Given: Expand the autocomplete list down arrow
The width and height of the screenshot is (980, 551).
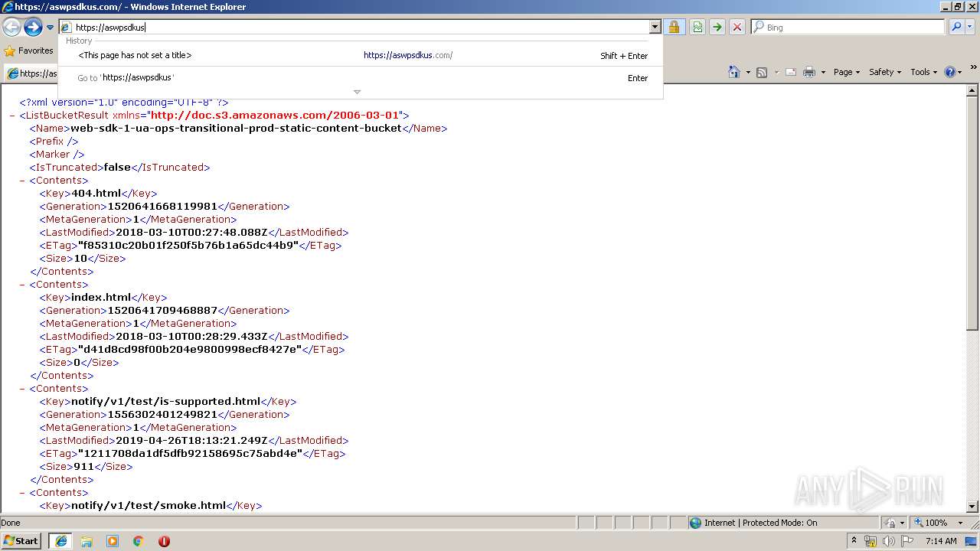Looking at the screenshot, I should click(x=357, y=92).
